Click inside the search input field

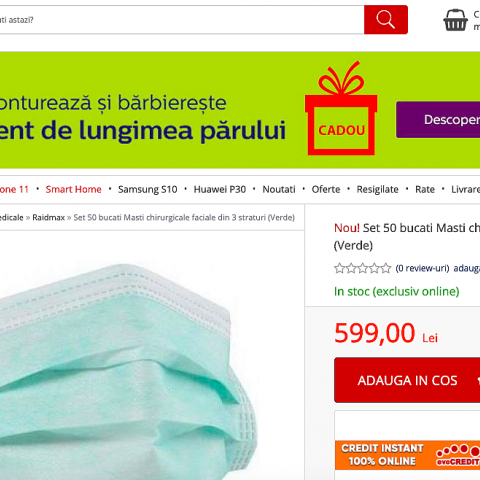182,20
